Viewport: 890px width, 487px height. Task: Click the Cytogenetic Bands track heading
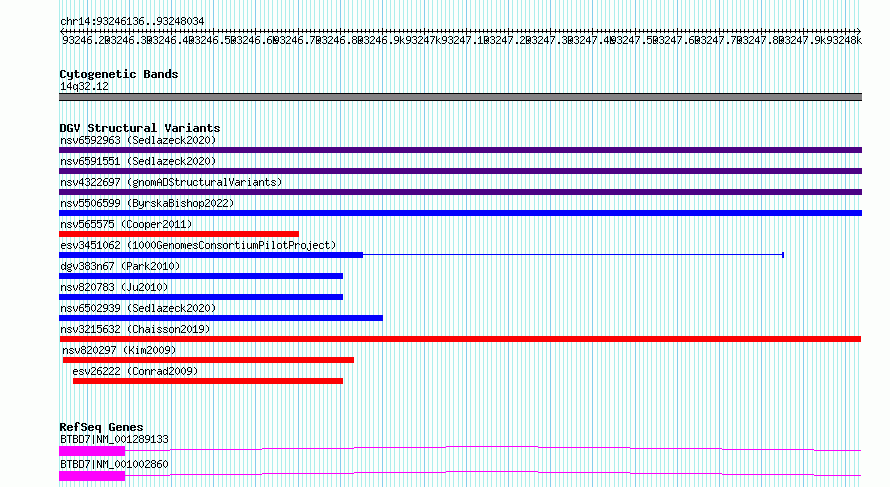coord(119,74)
